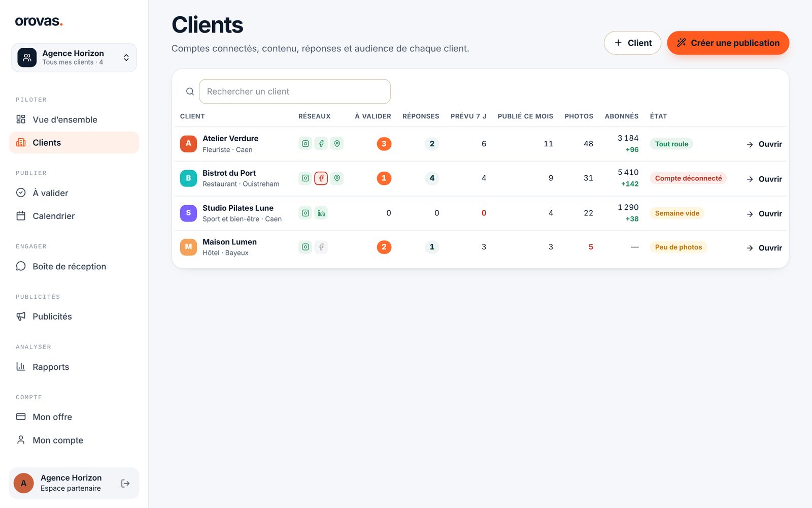812x508 pixels.
Task: Click Ouvrir for Studio Pilates Lune
Action: [x=764, y=213]
